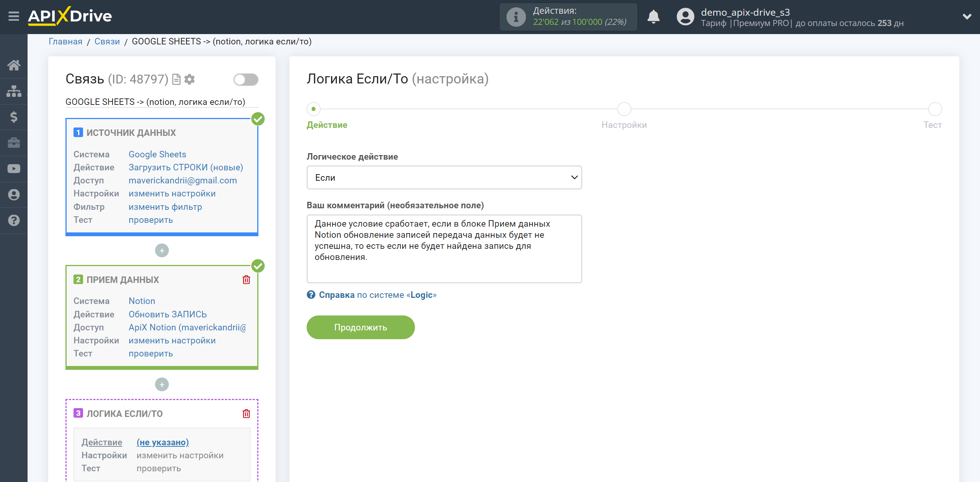The width and height of the screenshot is (980, 482).
Task: Open Google Sheets system link
Action: (x=157, y=154)
